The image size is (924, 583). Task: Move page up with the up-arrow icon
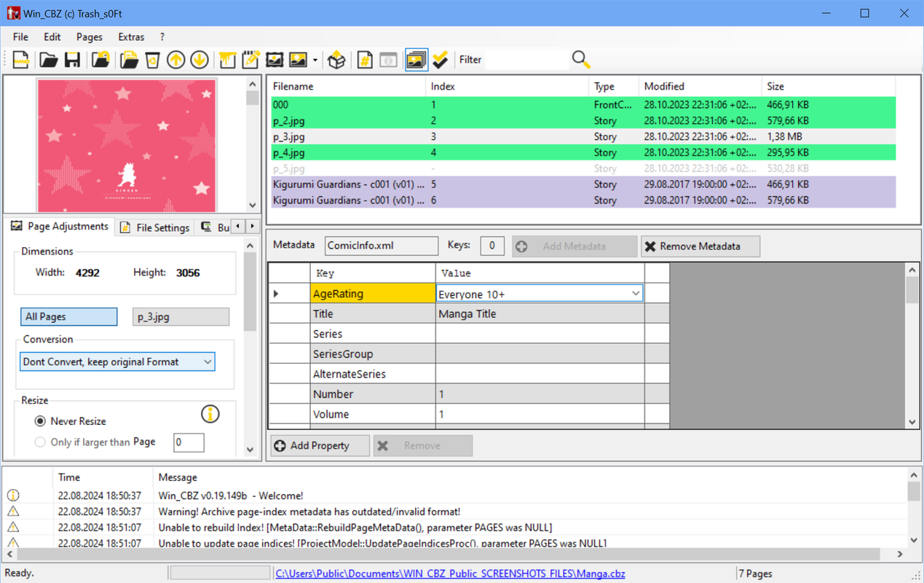pos(175,60)
